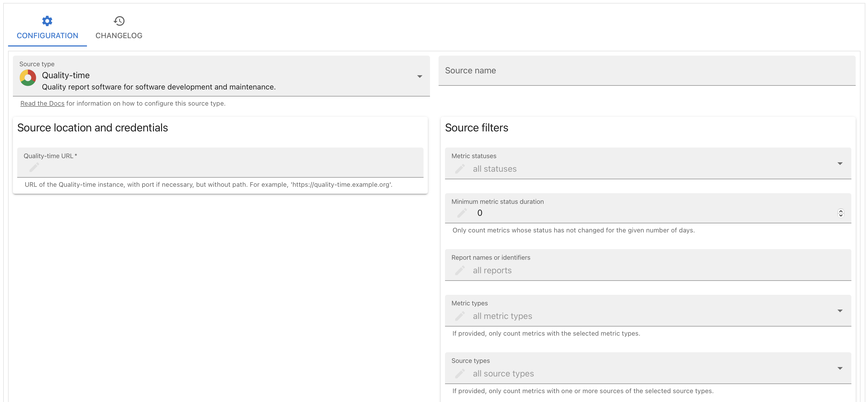
Task: Click the pencil icon in Quality-time URL
Action: [34, 167]
